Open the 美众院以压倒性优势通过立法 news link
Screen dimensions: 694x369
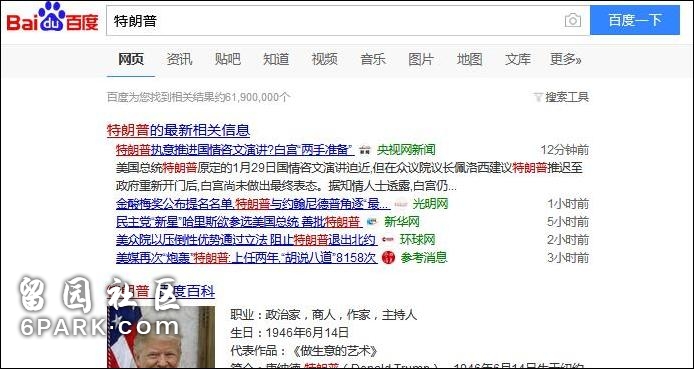[x=247, y=239]
